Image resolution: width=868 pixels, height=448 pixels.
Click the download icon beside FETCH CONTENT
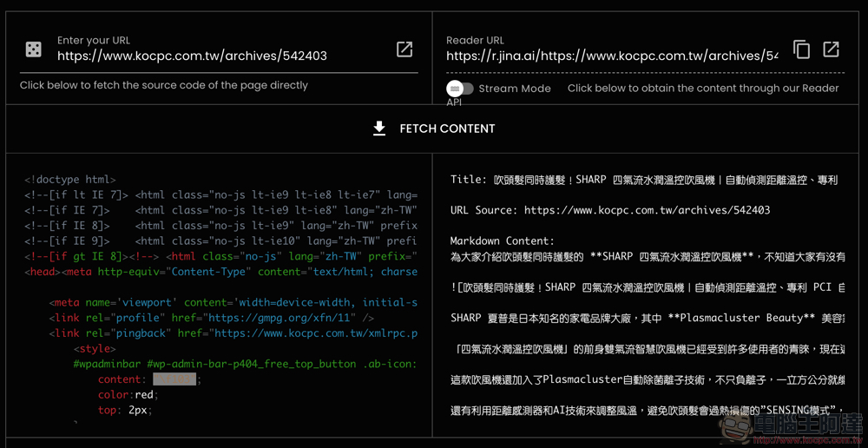tap(379, 128)
